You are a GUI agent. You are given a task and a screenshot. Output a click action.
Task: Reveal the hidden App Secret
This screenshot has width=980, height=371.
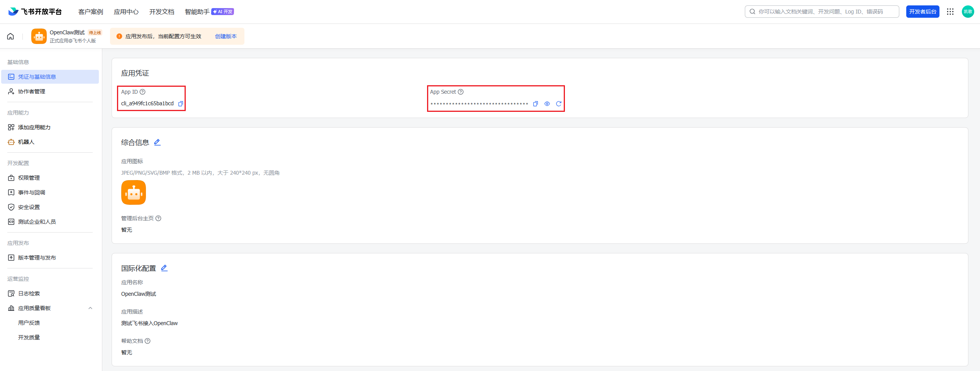pyautogui.click(x=547, y=104)
